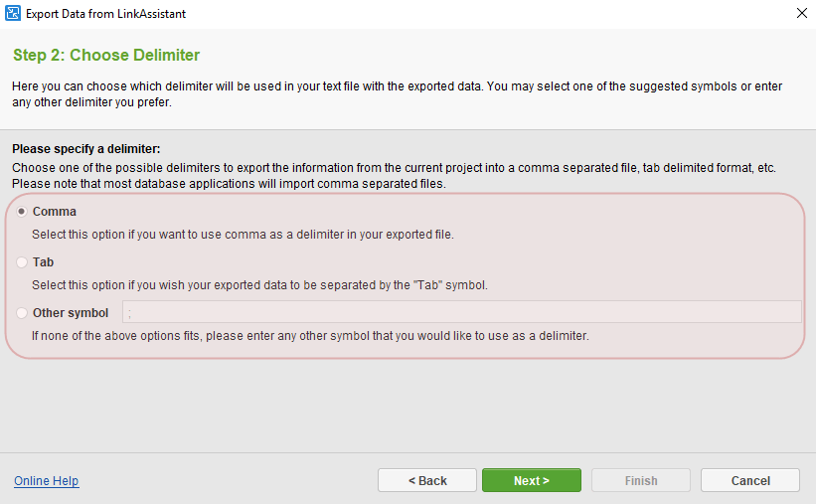Image resolution: width=816 pixels, height=504 pixels.
Task: Select the Comma radio button circle
Action: click(22, 212)
